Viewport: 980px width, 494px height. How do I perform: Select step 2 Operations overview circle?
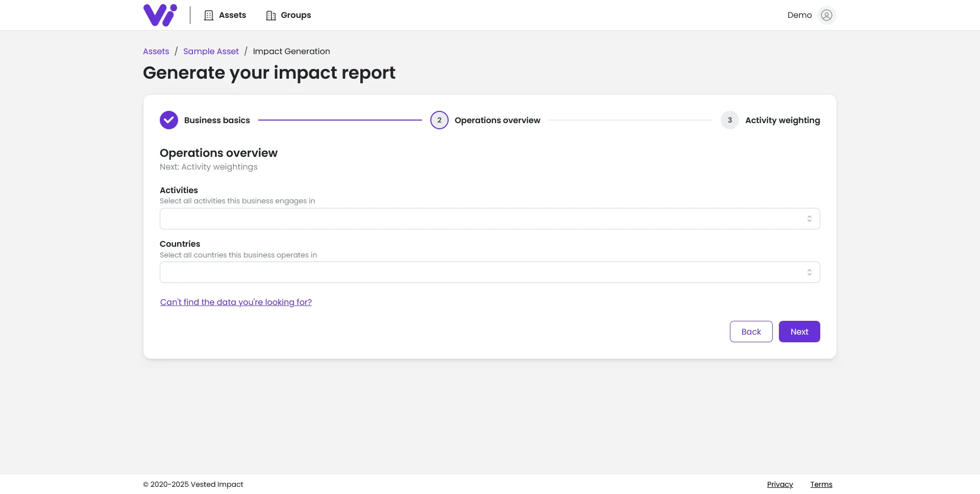pyautogui.click(x=439, y=120)
